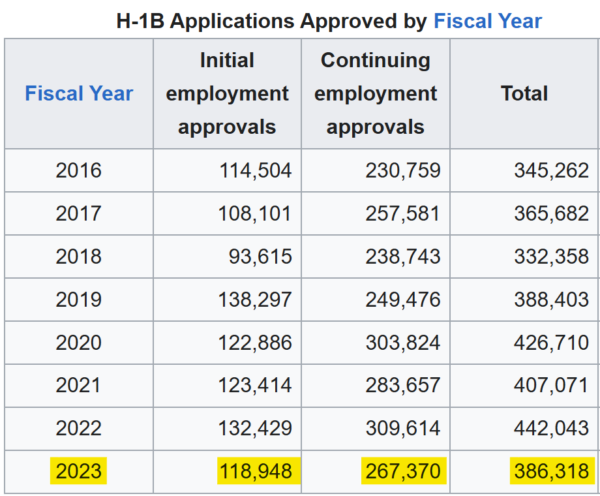This screenshot has width=600, height=496.
Task: Select the value '238,743'
Action: [403, 256]
